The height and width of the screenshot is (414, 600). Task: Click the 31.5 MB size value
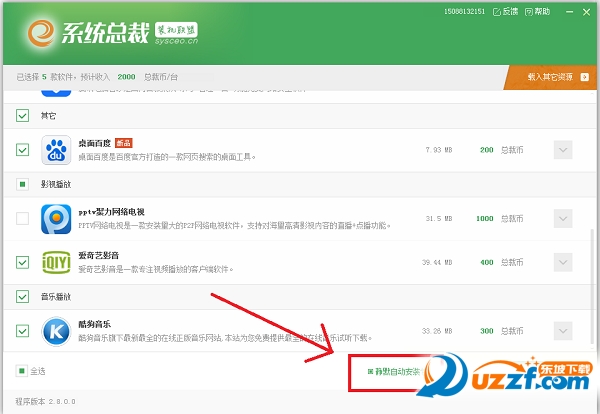pos(439,219)
